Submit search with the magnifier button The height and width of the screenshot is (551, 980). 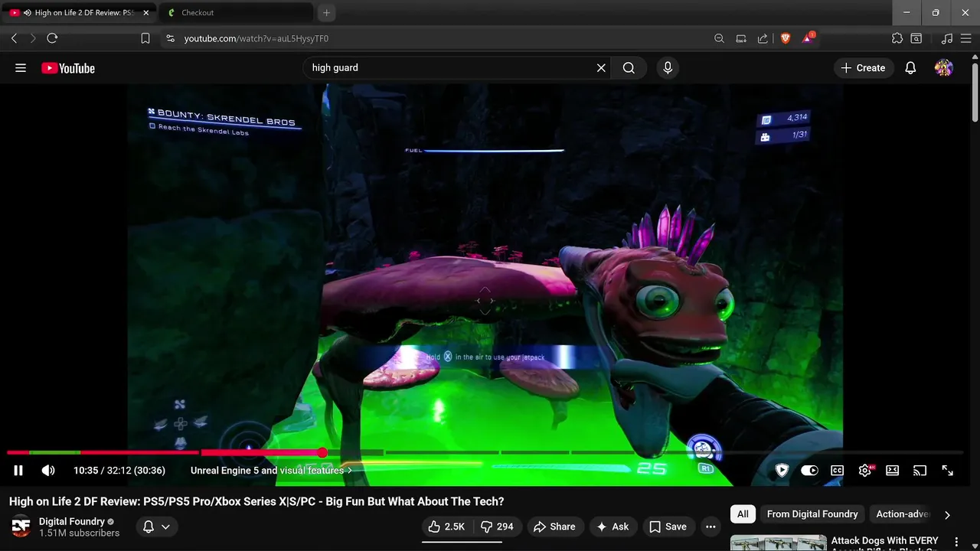point(629,68)
